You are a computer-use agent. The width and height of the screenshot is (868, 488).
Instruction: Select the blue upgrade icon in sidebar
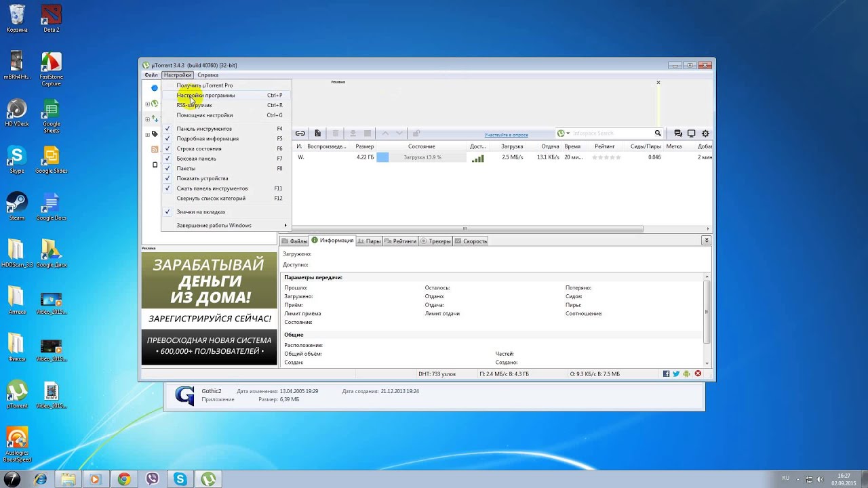[155, 88]
